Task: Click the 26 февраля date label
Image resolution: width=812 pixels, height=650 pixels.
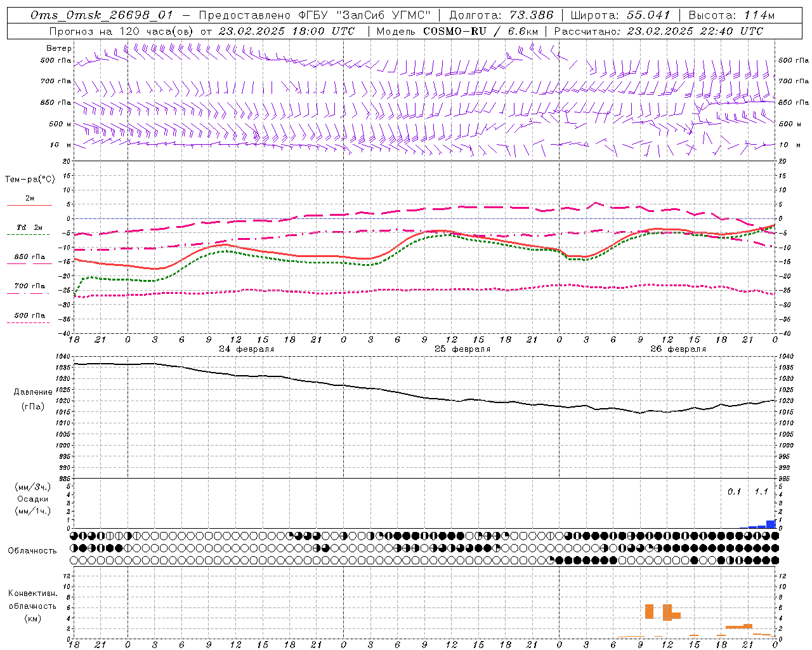Action: [x=678, y=349]
